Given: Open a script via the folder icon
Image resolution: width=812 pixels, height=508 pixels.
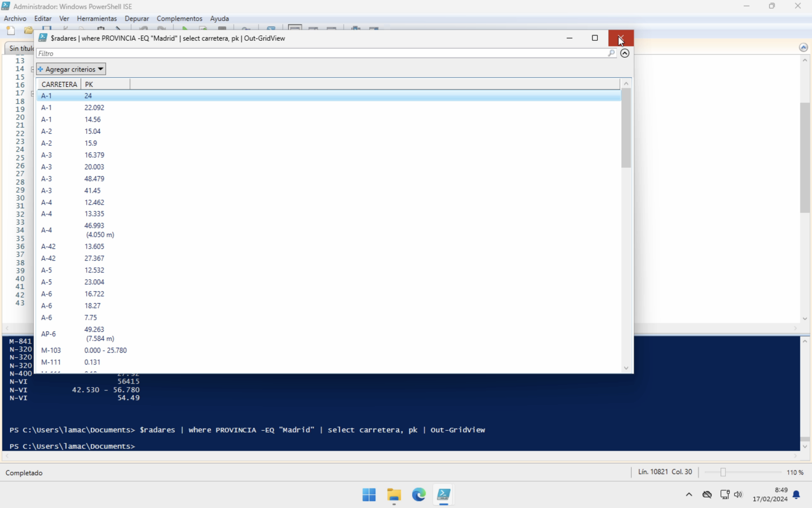Looking at the screenshot, I should [28, 30].
